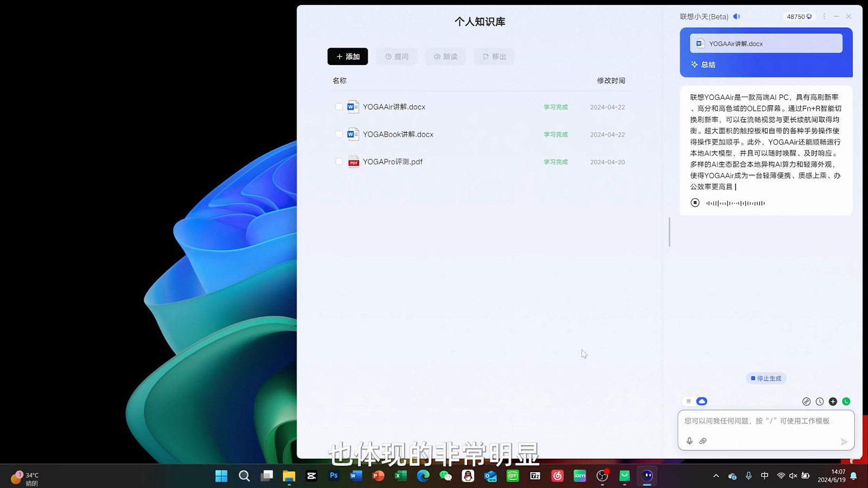Click the green phone call icon
Screen dimensions: 868x488
[x=846, y=402]
